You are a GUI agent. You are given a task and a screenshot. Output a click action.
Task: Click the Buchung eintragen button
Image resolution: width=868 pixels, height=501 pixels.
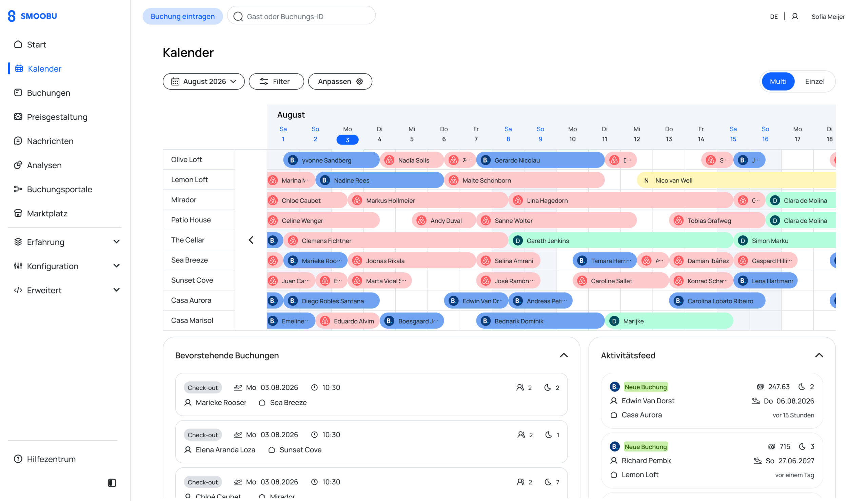click(183, 17)
